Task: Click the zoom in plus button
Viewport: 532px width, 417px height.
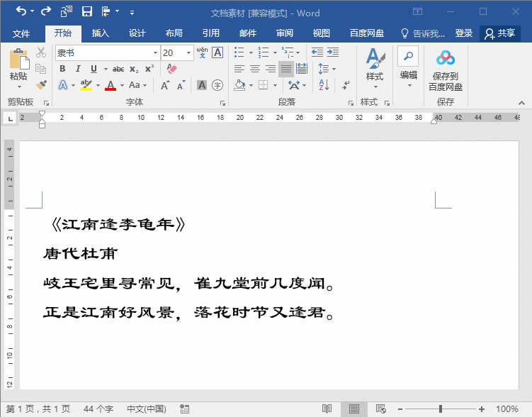Action: point(482,409)
